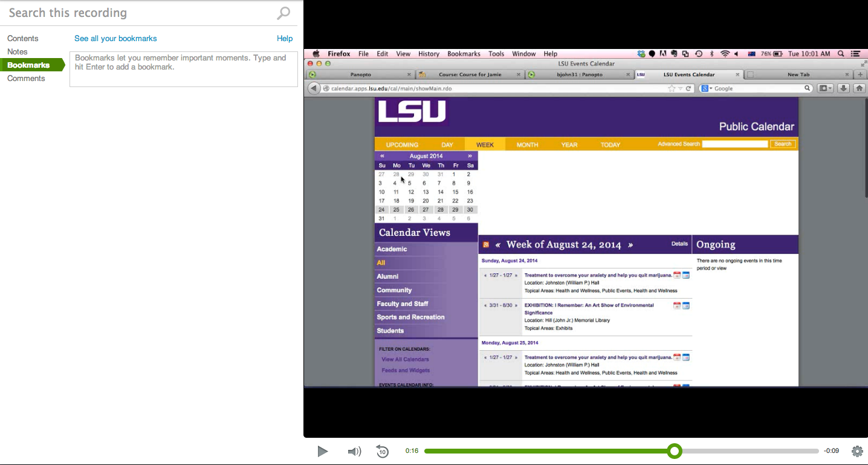The image size is (868, 465).
Task: Select the Academic calendar view
Action: click(392, 249)
